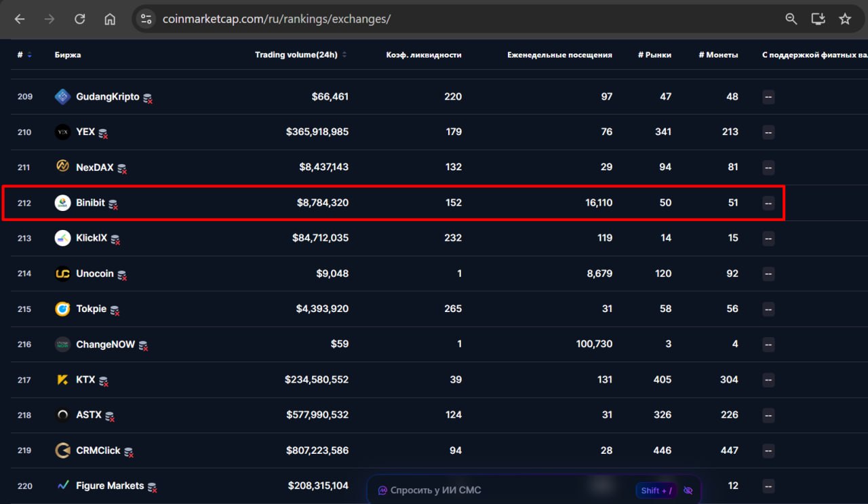View site information icon in address bar

pos(146,19)
